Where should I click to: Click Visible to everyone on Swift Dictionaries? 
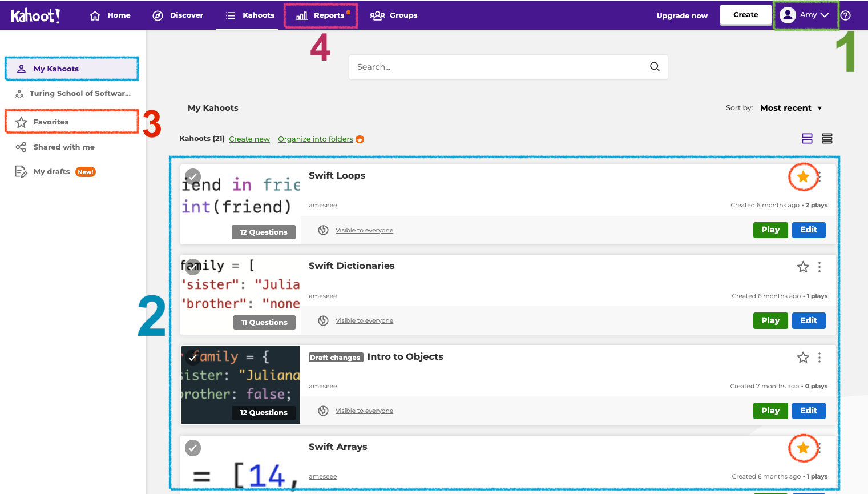[364, 321]
